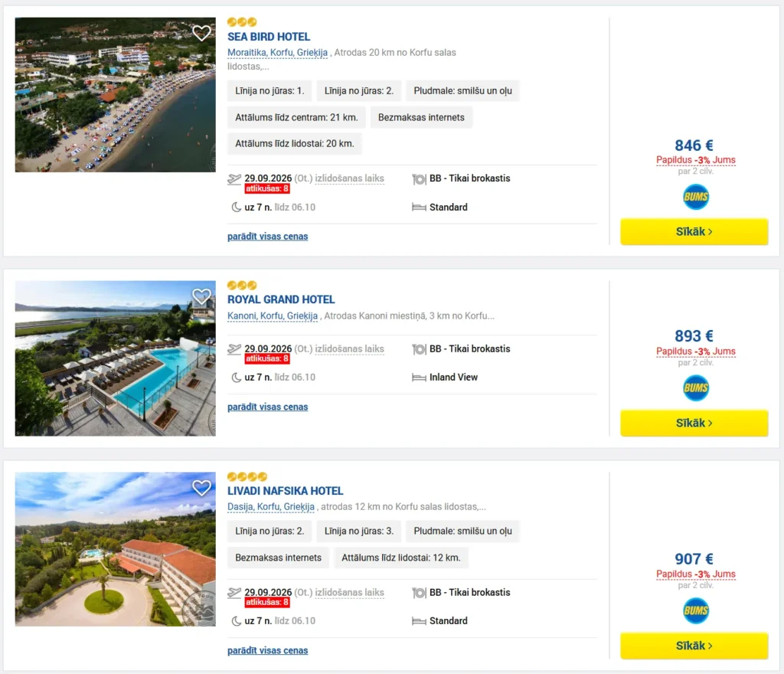
Task: Follow Kanoni, Korfu, Grieķija location link
Action: 273,316
